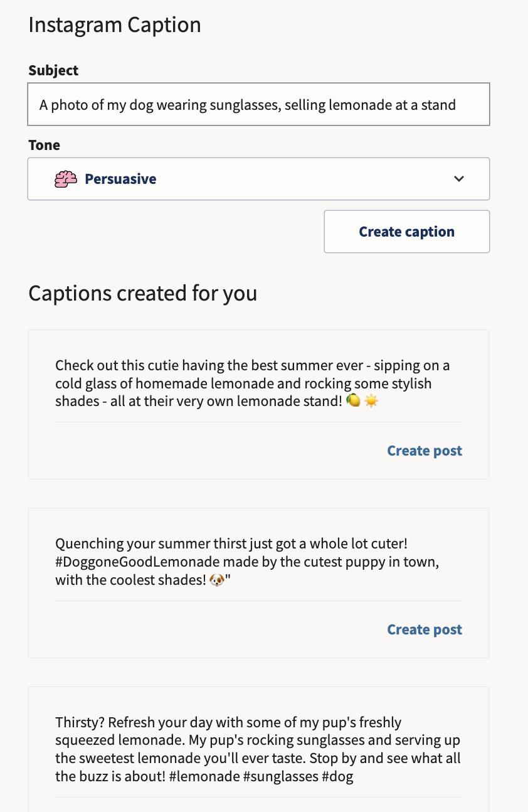Click the Subject input field

258,104
